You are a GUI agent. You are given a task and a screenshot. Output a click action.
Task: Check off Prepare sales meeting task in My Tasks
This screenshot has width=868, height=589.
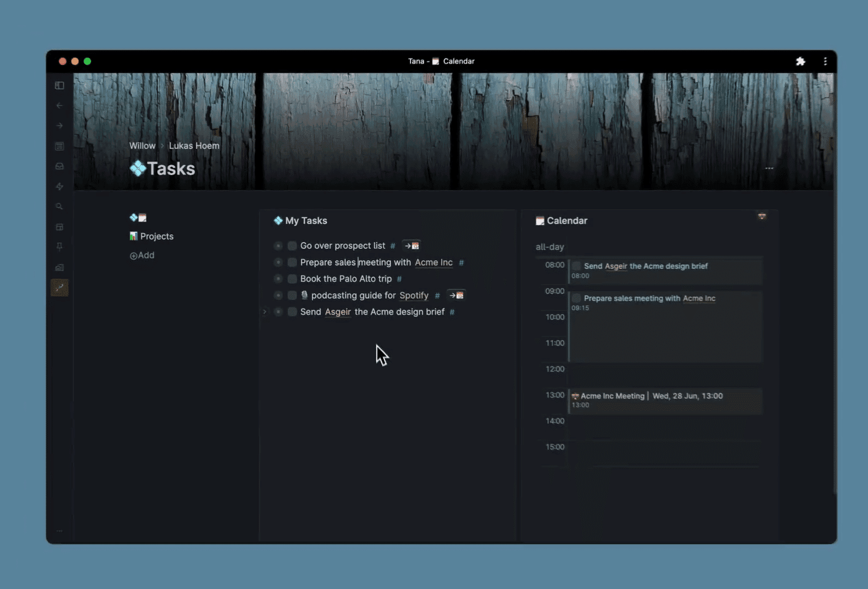click(292, 262)
